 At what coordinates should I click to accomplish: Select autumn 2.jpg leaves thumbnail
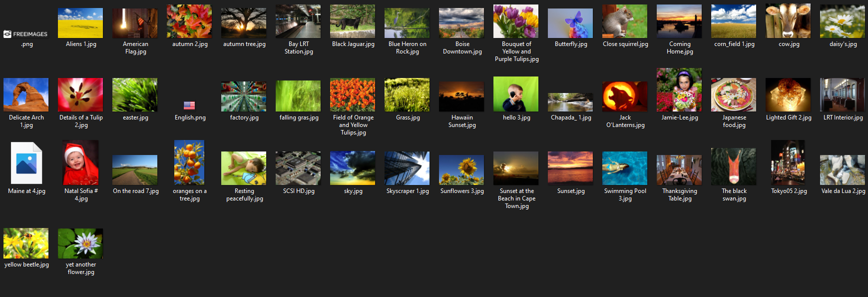pyautogui.click(x=189, y=21)
